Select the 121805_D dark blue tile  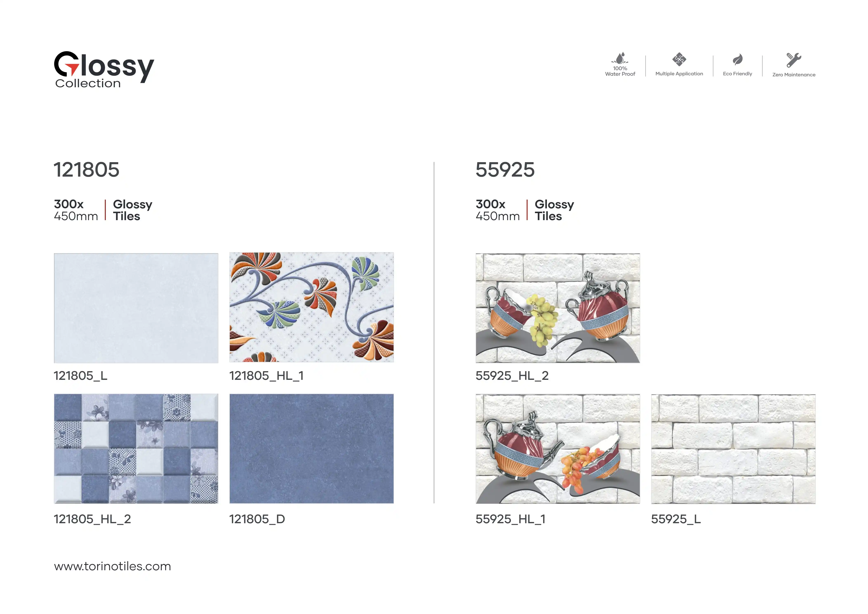click(x=312, y=449)
